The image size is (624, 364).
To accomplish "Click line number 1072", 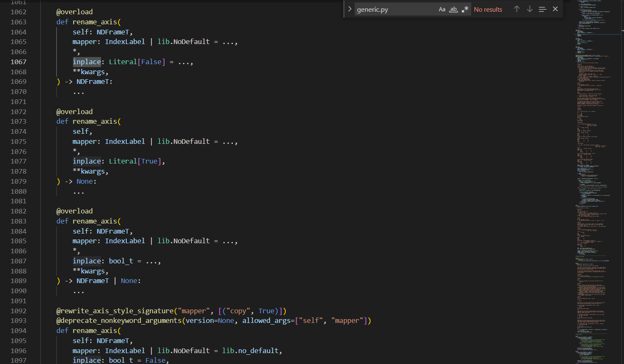I will tap(18, 112).
